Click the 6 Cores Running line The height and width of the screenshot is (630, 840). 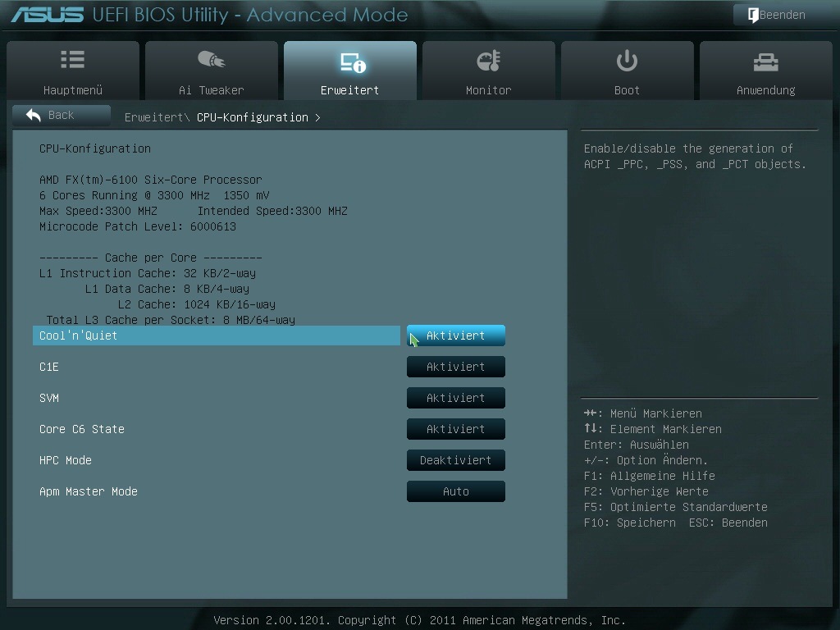tap(154, 195)
